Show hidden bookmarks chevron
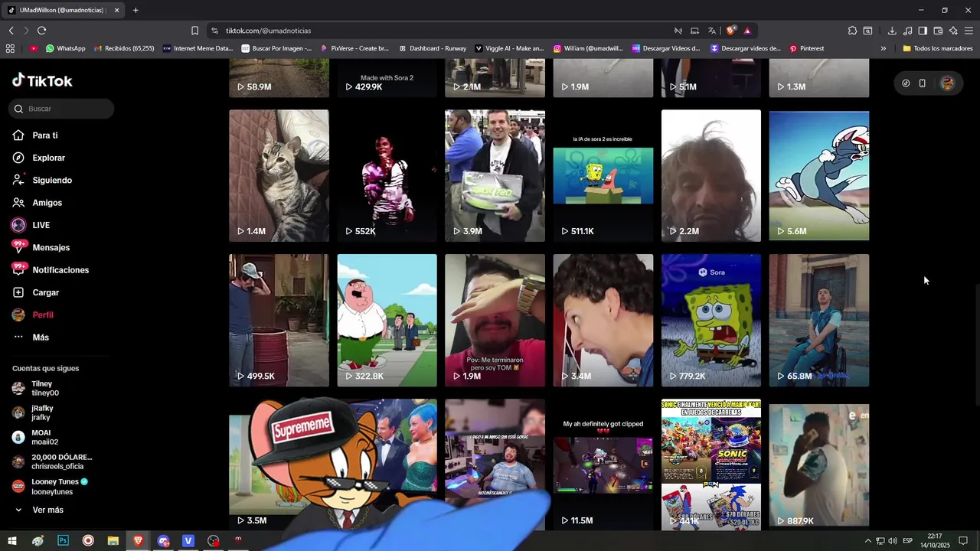Screen dimensions: 980x551 (x=883, y=48)
